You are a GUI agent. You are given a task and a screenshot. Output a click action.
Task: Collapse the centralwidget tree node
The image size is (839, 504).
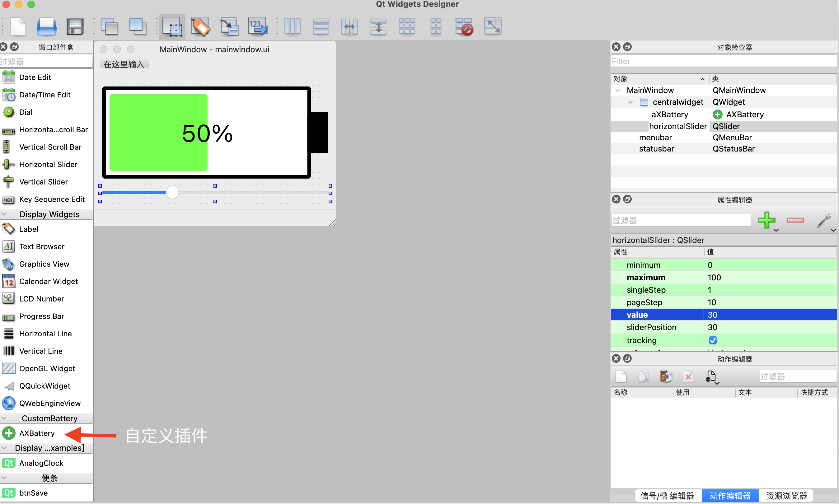click(630, 102)
